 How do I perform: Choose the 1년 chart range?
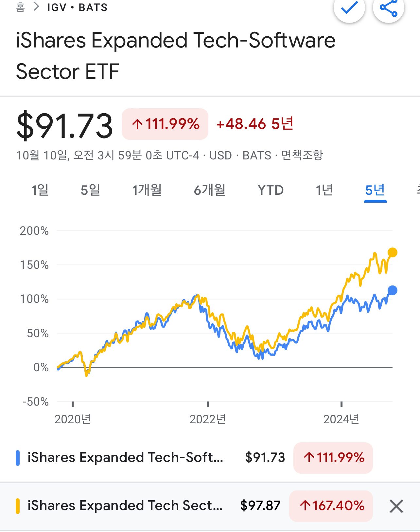click(x=324, y=190)
